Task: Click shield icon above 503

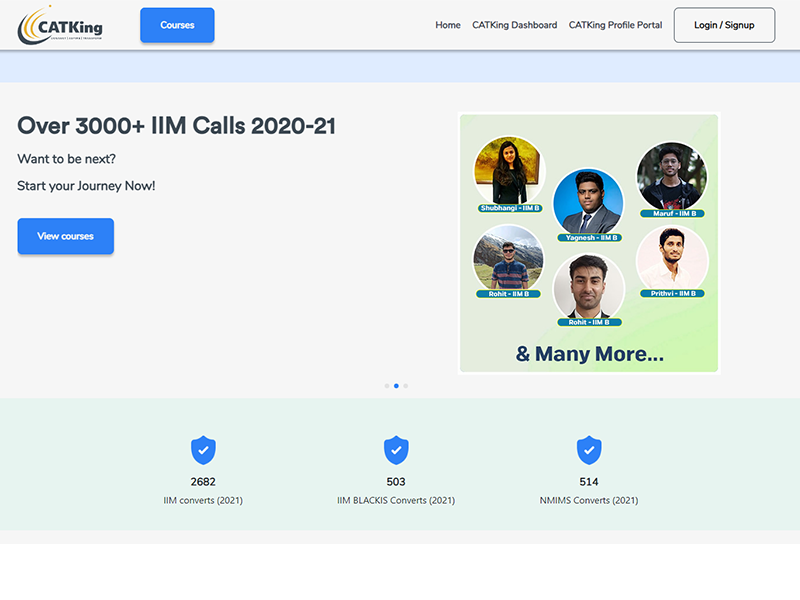Action: coord(396,450)
